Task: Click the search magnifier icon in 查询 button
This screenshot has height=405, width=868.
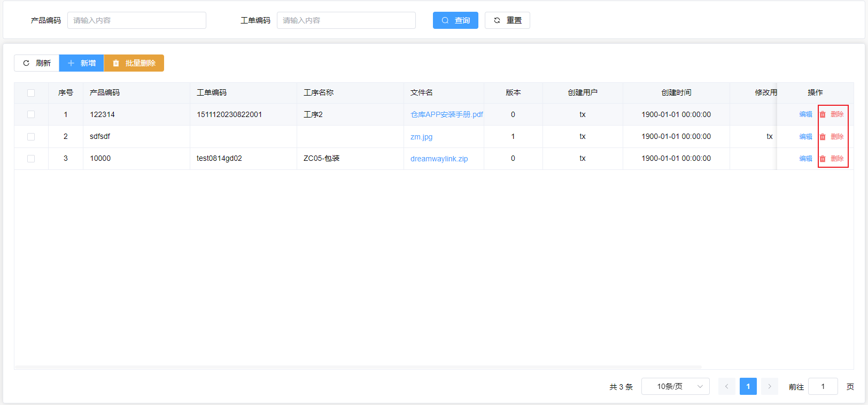Action: pos(445,20)
